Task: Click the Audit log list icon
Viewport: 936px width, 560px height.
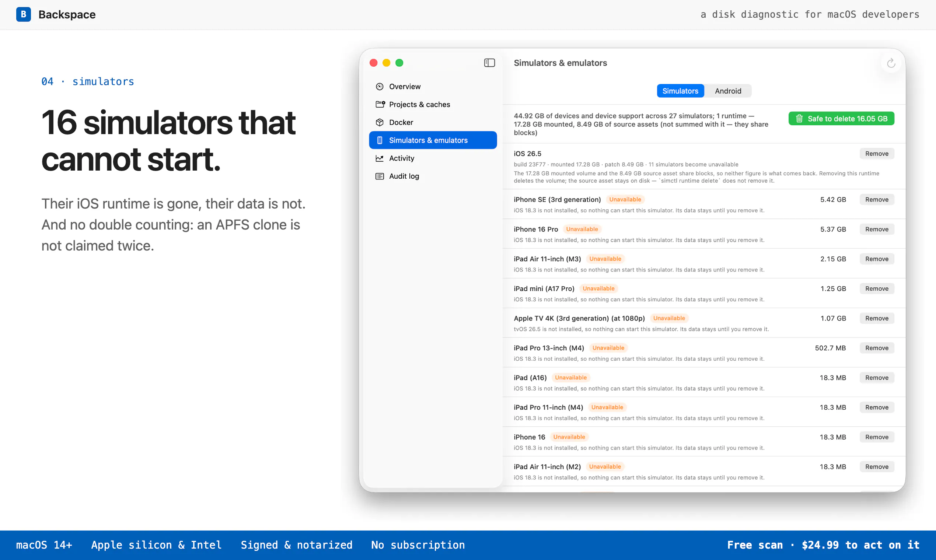Action: [x=380, y=176]
